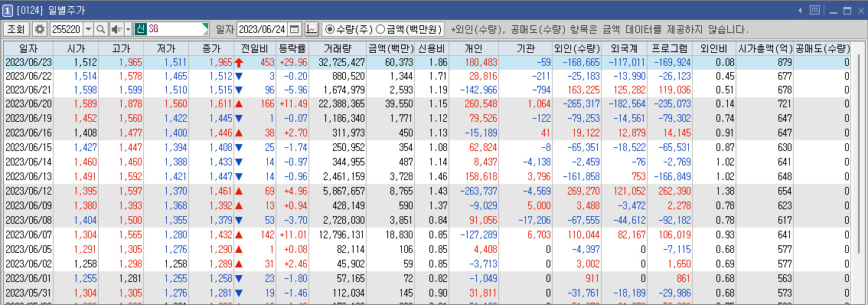Click the date field 2023/06/24
Image resolution: width=868 pixels, height=305 pixels.
pos(263,29)
